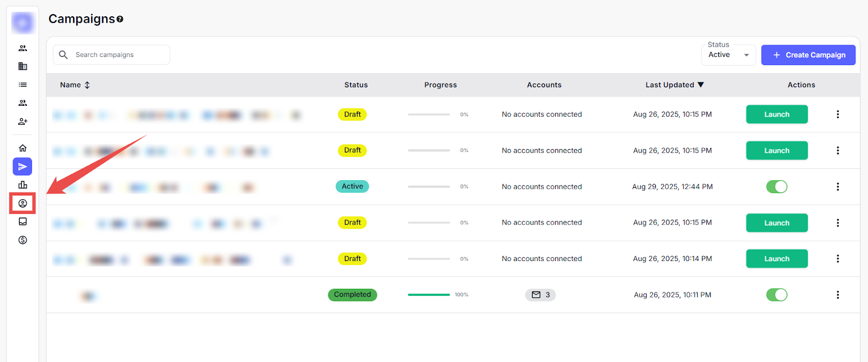Open three-dot menu for the first Draft campaign

(x=838, y=115)
